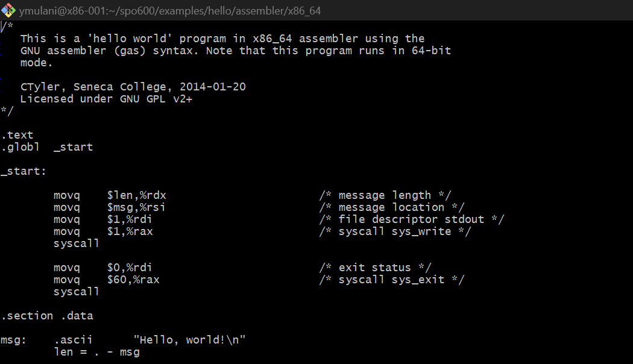Click the .text directive line
Viewport: 633px width, 364px height.
pos(17,135)
